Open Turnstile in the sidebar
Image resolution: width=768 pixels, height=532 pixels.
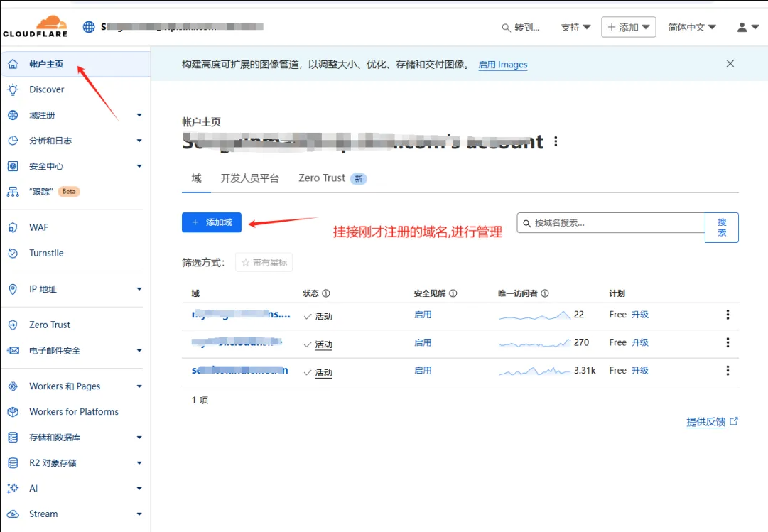pos(46,254)
